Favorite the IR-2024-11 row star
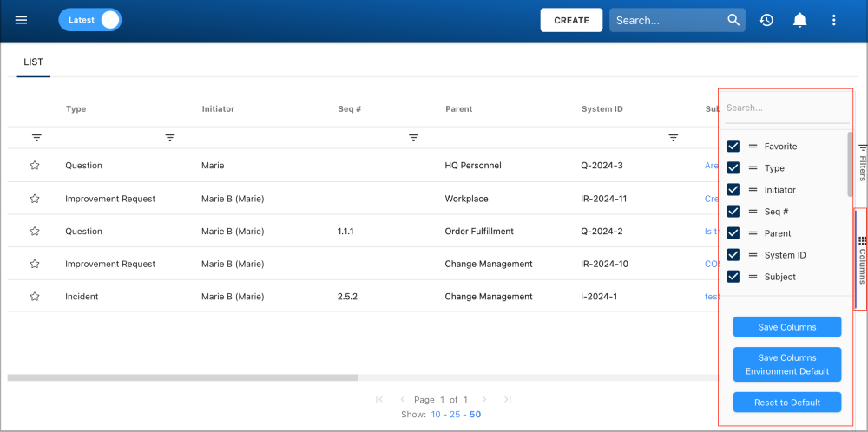The image size is (868, 432). click(x=35, y=199)
